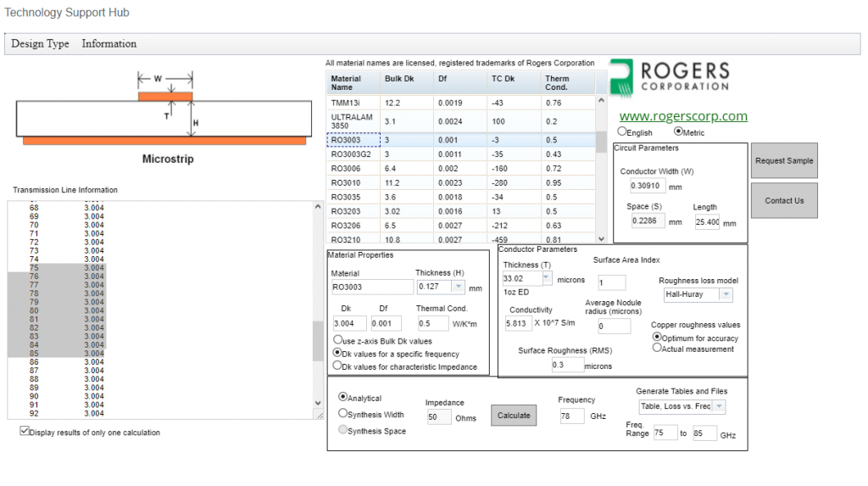Choose the Synthesis Width mode
The height and width of the screenshot is (486, 868).
(x=342, y=413)
